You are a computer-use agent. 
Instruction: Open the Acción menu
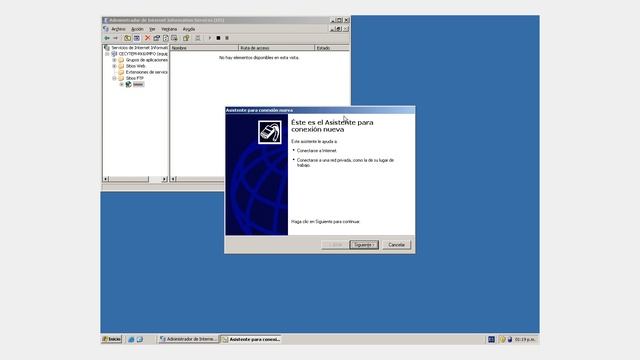click(137, 29)
